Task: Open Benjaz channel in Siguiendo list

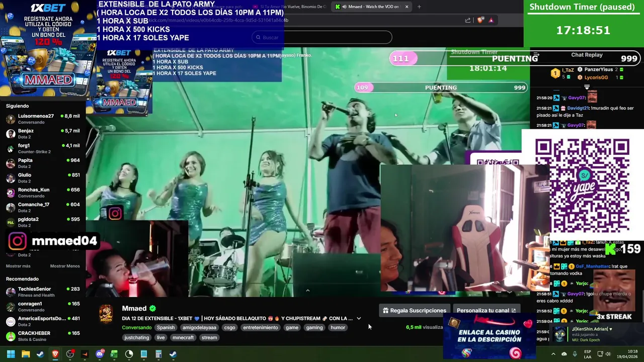Action: tap(43, 134)
